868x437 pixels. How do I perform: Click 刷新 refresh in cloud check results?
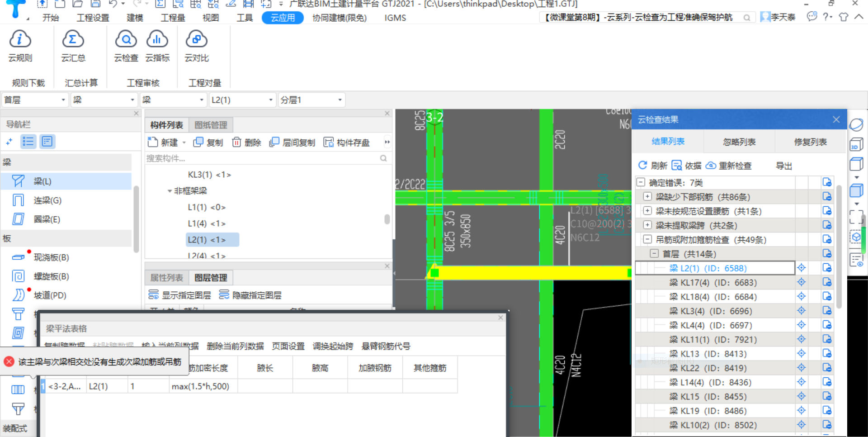[652, 166]
